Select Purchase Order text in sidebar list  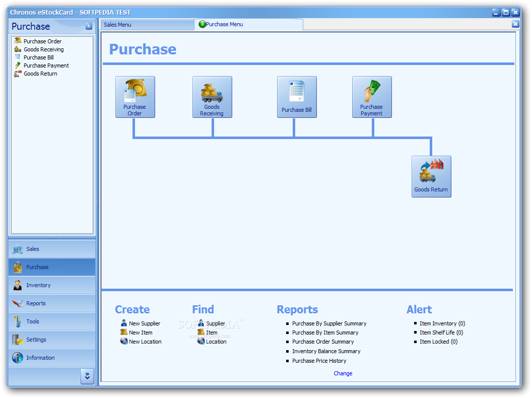(x=42, y=41)
